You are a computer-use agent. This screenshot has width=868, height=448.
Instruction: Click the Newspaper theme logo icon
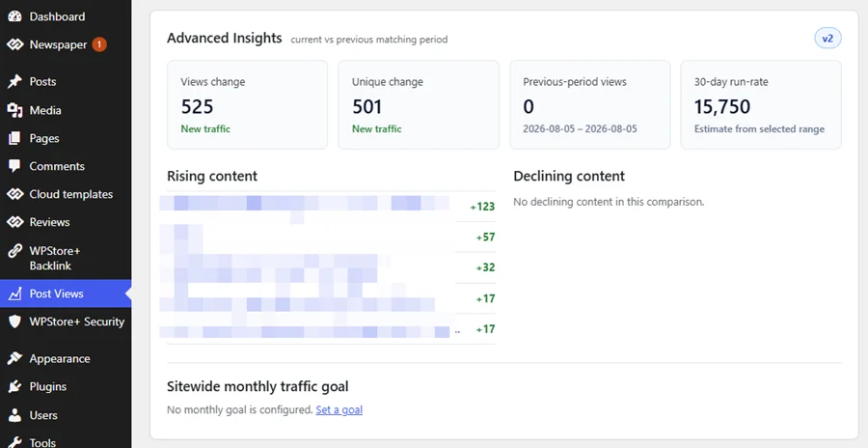click(x=14, y=44)
